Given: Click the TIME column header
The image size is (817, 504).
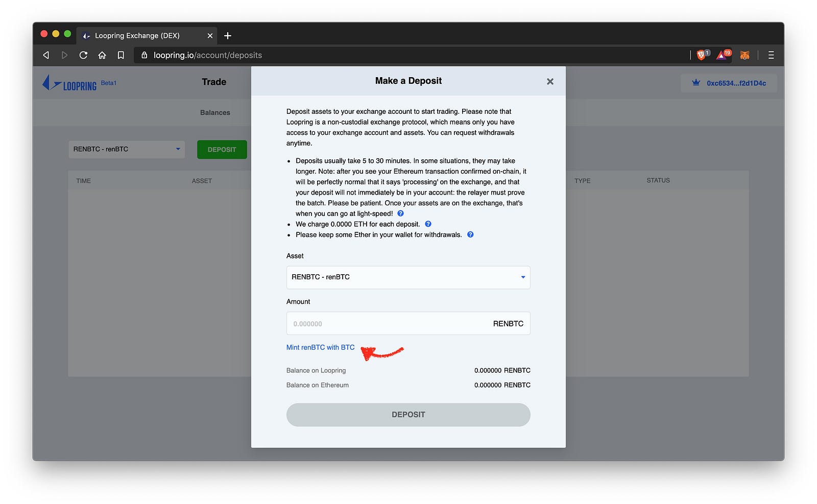Looking at the screenshot, I should tap(84, 181).
